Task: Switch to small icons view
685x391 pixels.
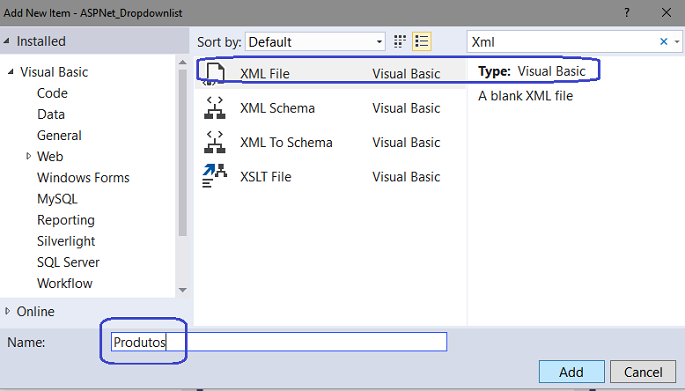Action: [x=399, y=42]
